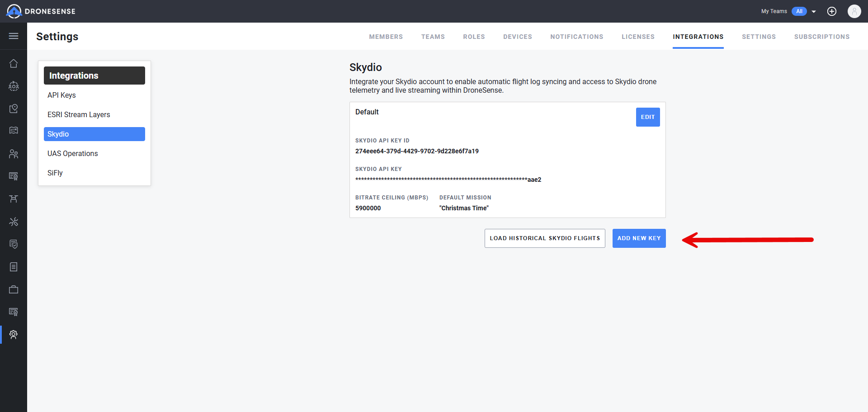Select SiFly integration

[94, 173]
